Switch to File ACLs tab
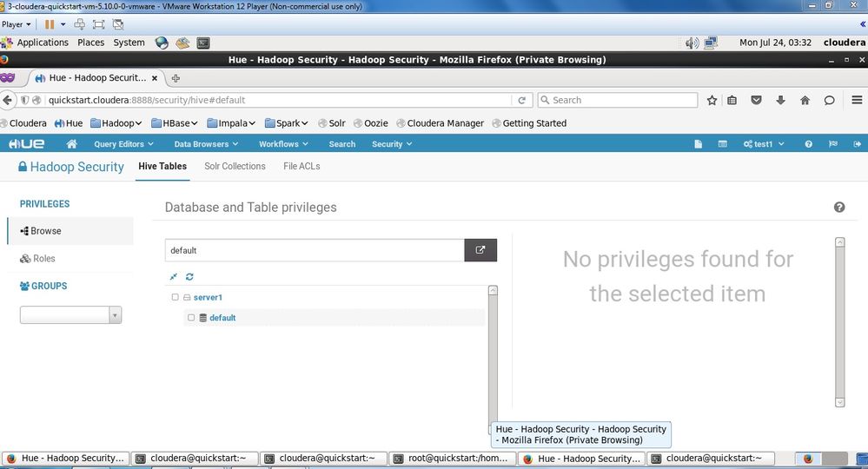The width and height of the screenshot is (868, 469). [x=301, y=166]
